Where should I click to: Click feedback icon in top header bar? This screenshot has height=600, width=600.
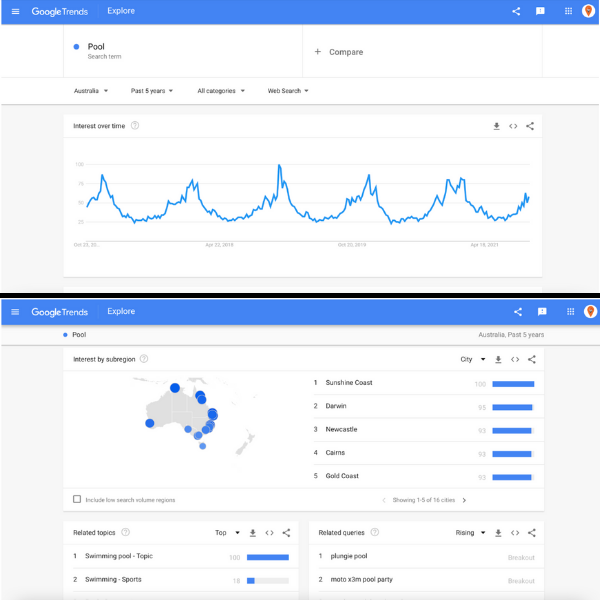540,11
